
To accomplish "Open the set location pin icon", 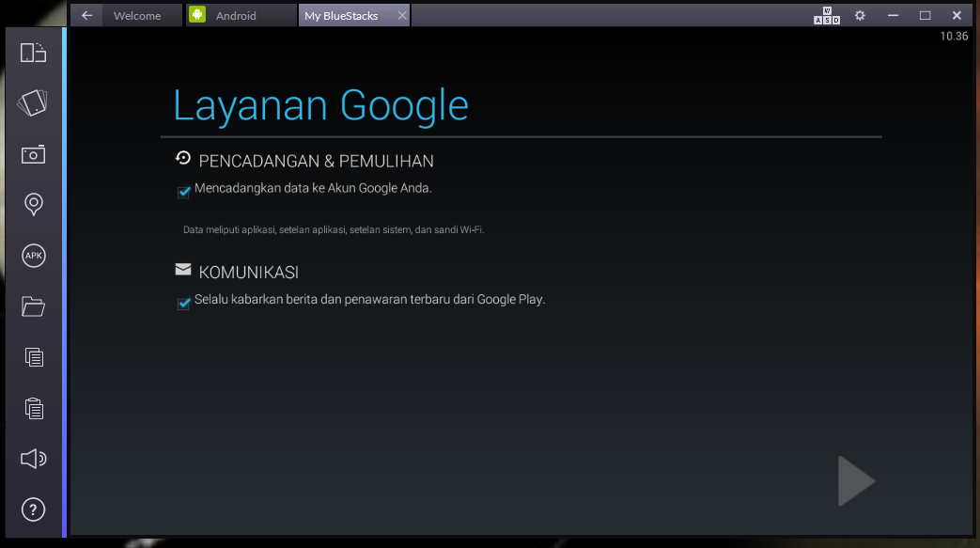I will (x=33, y=204).
